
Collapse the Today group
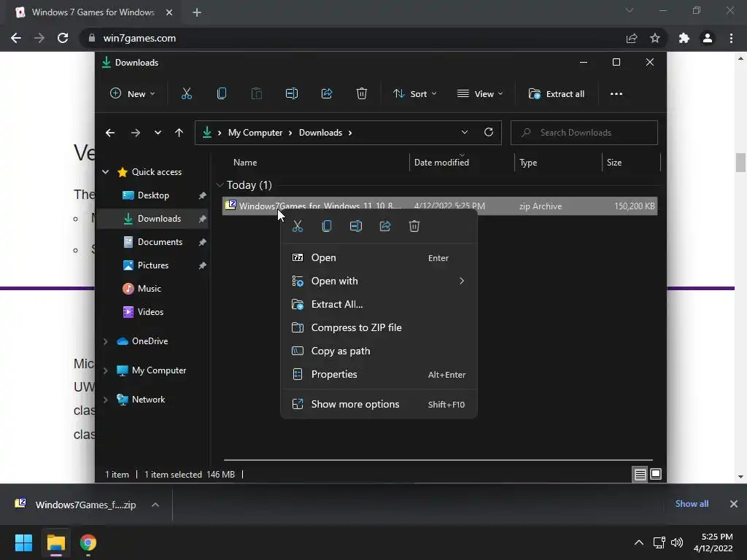pyautogui.click(x=220, y=184)
